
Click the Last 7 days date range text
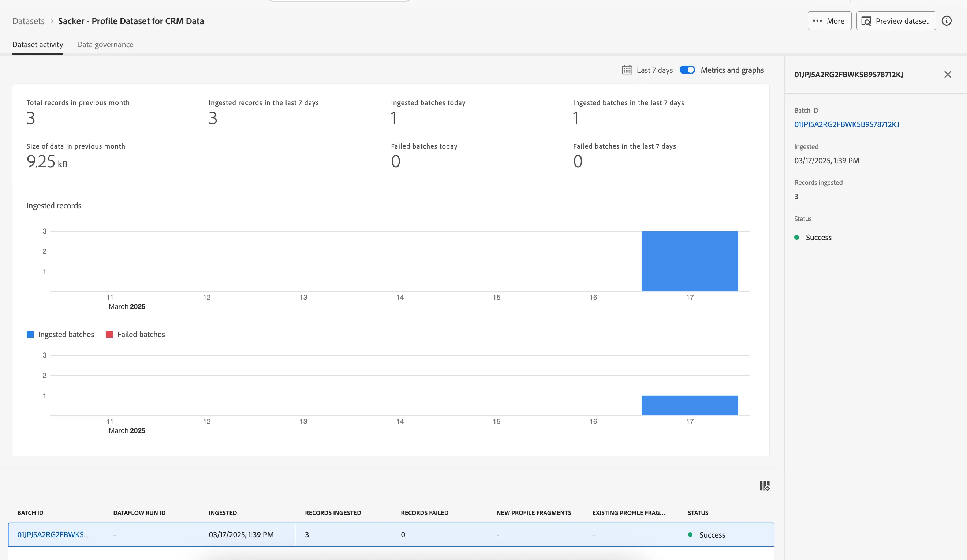click(655, 70)
